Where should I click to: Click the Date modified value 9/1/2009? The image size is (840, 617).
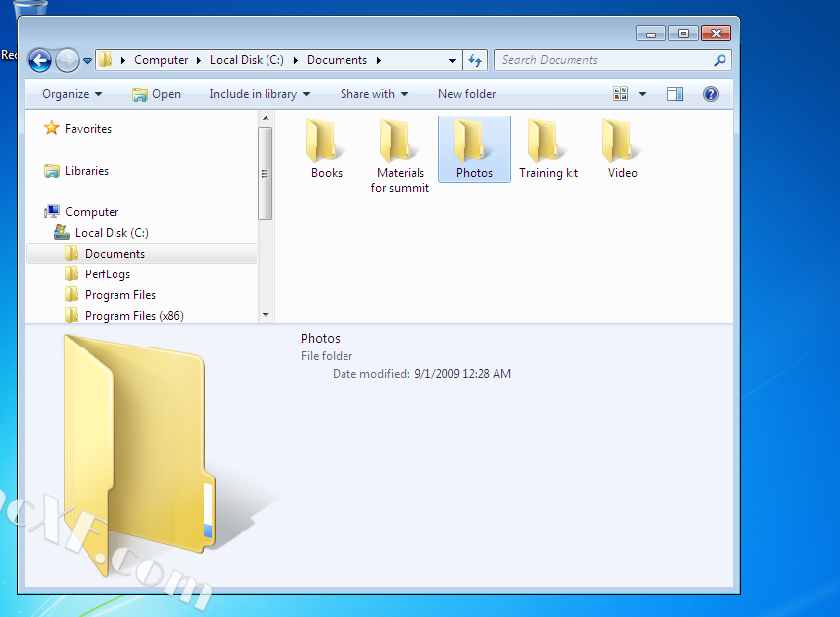tap(462, 374)
